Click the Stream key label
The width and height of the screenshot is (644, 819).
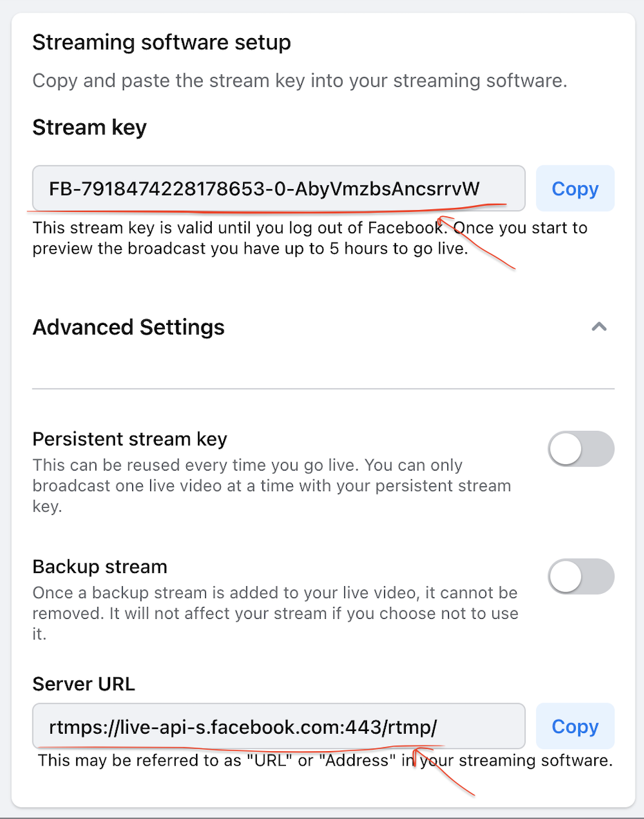(x=89, y=128)
